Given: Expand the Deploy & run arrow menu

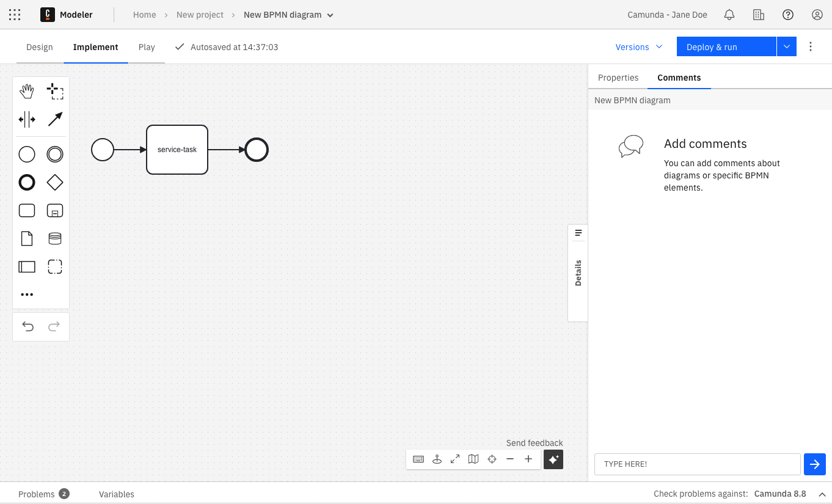Looking at the screenshot, I should (x=787, y=47).
